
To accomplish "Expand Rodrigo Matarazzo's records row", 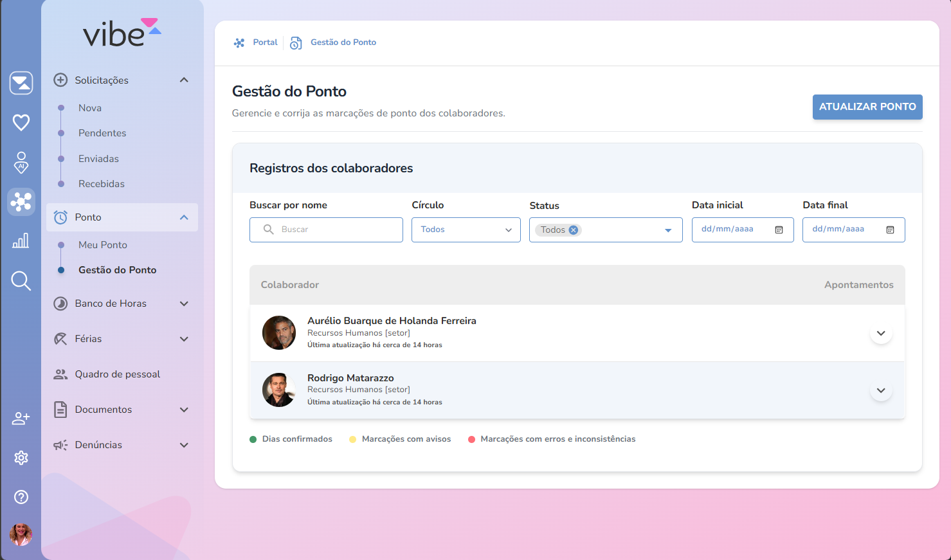I will point(881,390).
